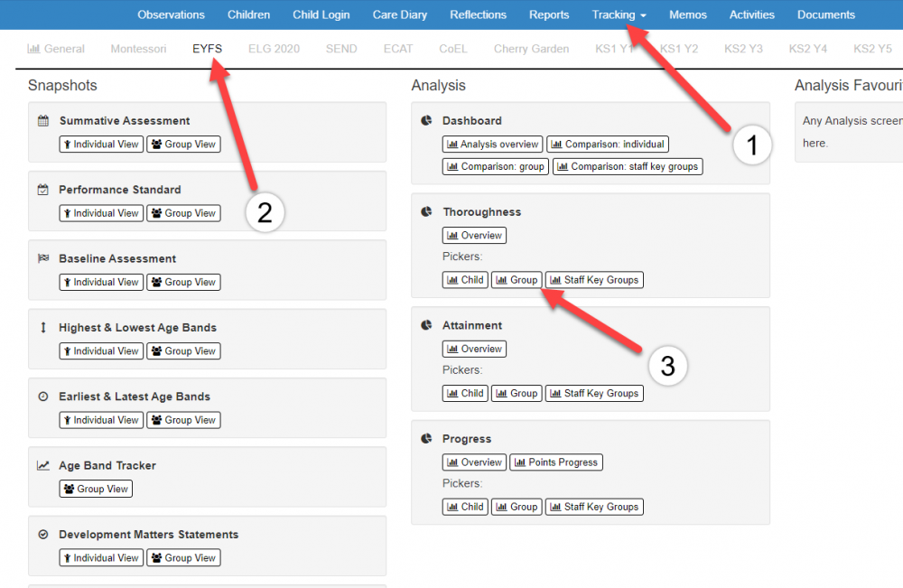This screenshot has height=588, width=903.
Task: Switch to the KS2 Y3 tab
Action: (743, 49)
